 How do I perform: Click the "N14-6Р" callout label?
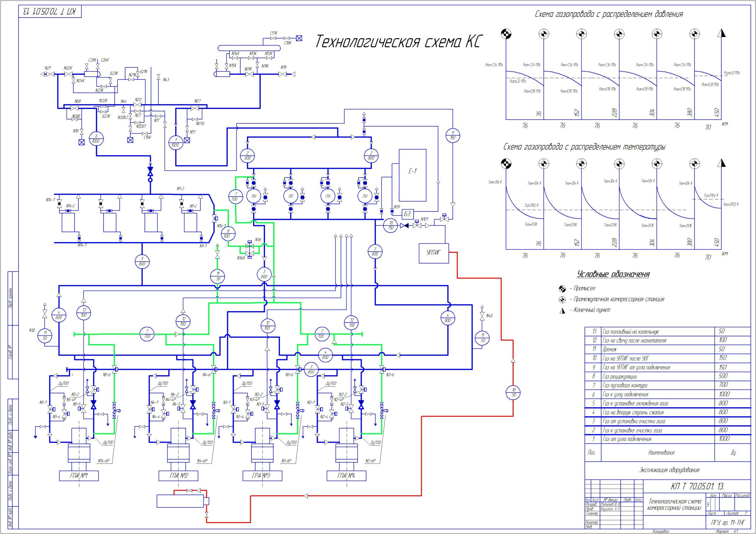tap(103, 461)
